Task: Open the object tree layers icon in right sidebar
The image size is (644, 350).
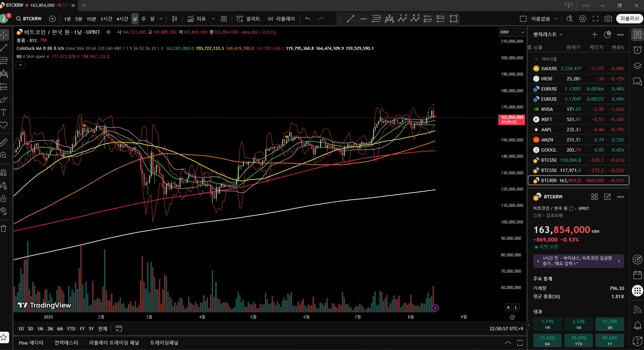Action: tap(637, 65)
